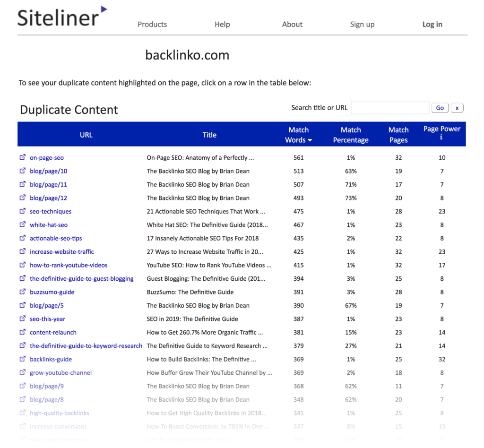The height and width of the screenshot is (448, 484).
Task: Open buzzsumo-guide using its external-link icon
Action: (x=22, y=292)
